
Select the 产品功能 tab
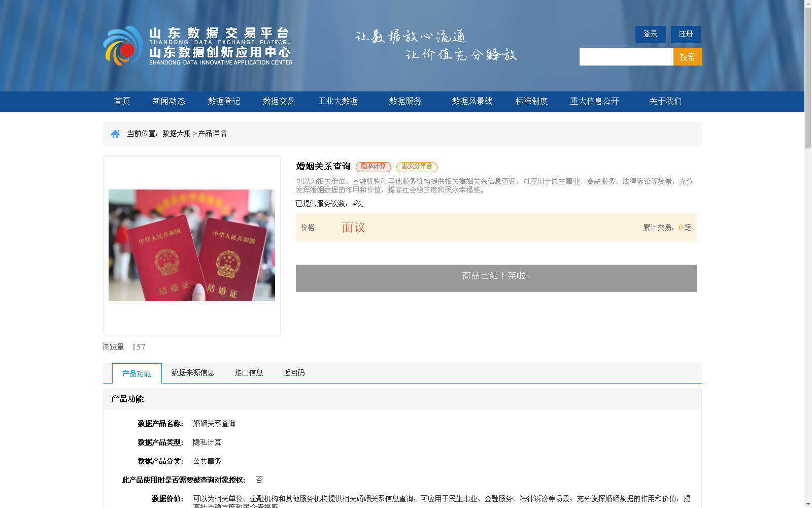point(137,373)
